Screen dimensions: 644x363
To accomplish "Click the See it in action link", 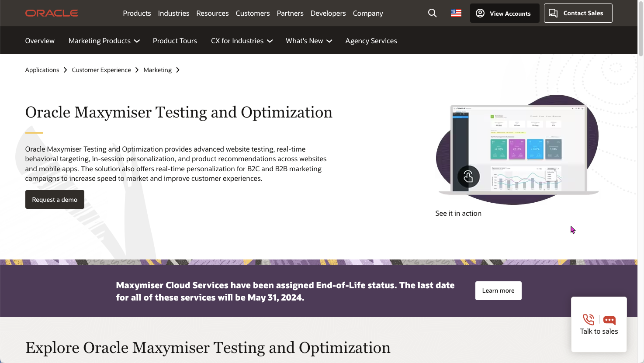I will pos(458,213).
